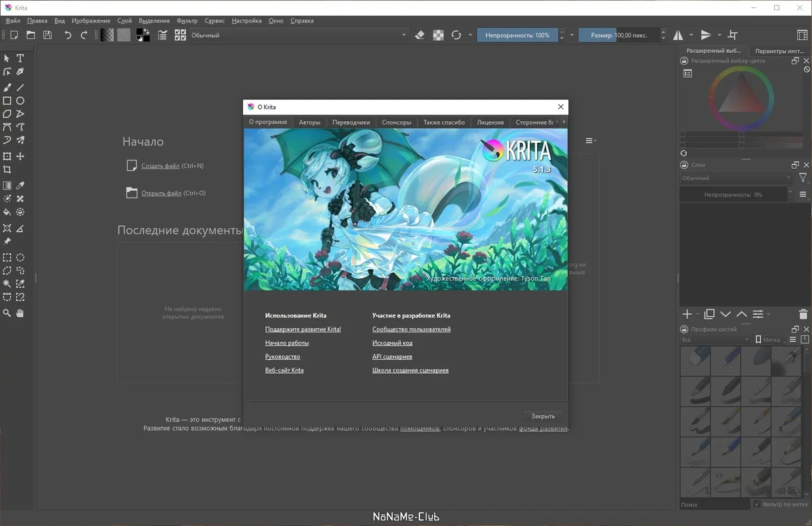Open the brush presets chooser icon

(x=180, y=35)
